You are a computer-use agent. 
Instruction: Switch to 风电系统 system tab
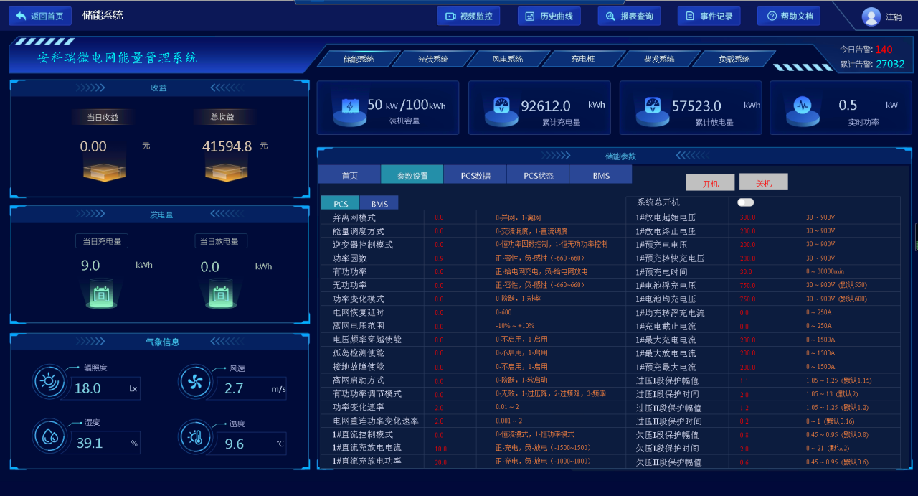click(x=508, y=59)
